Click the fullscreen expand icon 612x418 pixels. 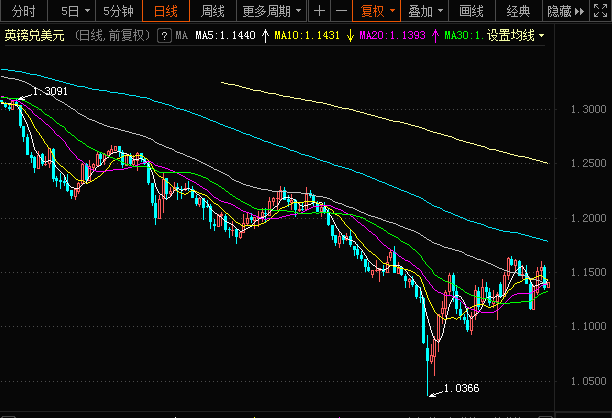pyautogui.click(x=600, y=11)
